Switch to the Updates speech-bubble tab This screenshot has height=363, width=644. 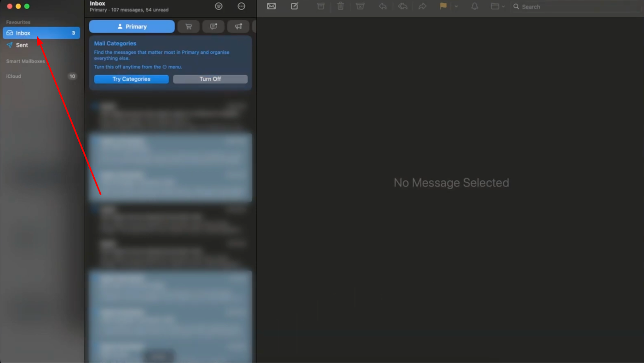[x=213, y=27]
